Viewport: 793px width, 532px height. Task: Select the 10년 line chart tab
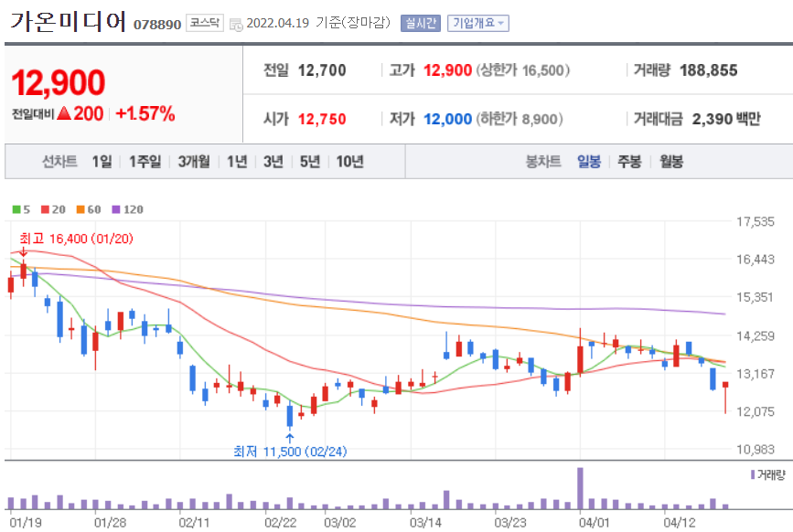click(350, 162)
